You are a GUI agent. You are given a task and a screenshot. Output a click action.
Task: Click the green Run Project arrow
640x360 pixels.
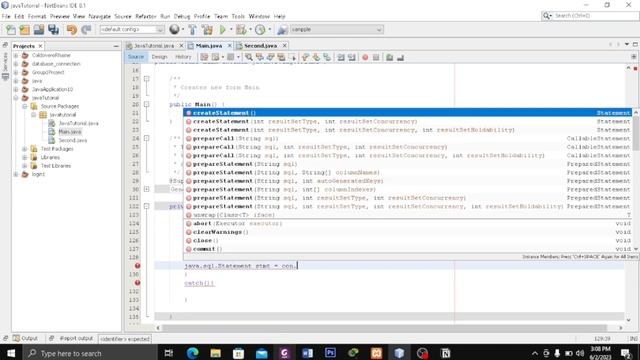[222, 30]
